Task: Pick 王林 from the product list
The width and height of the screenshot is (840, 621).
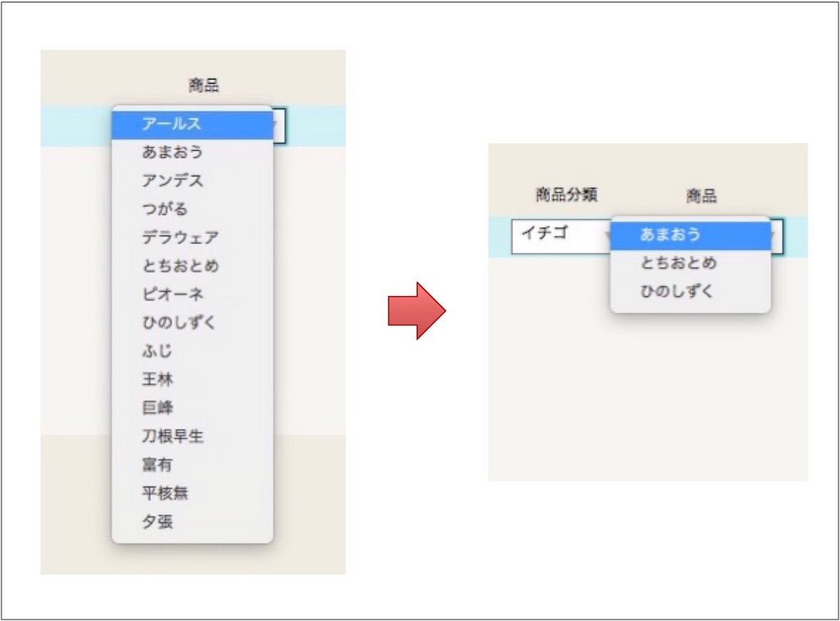Action: pos(192,379)
